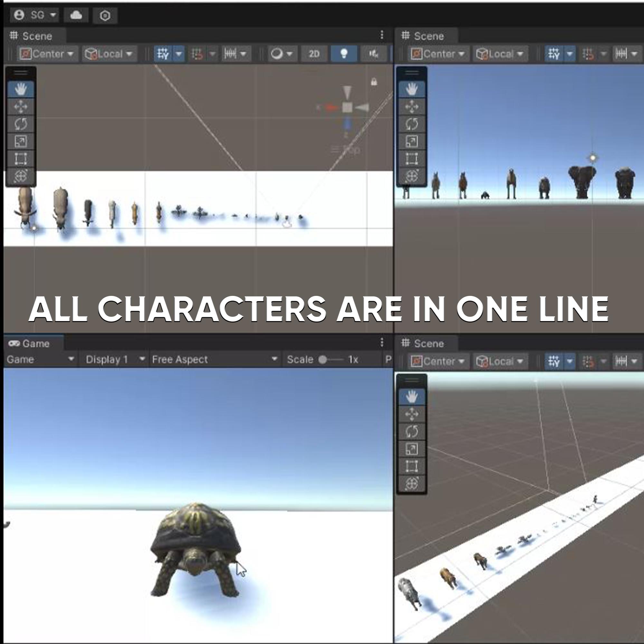Click the top grey cone on the gizmo
The image size is (644, 644).
(347, 92)
